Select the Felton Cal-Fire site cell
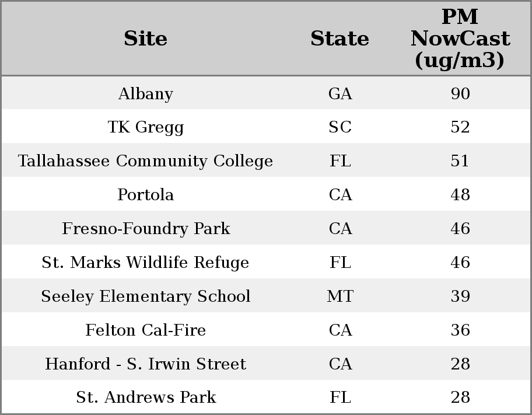Screen dimensions: 532x415 [x=146, y=330]
